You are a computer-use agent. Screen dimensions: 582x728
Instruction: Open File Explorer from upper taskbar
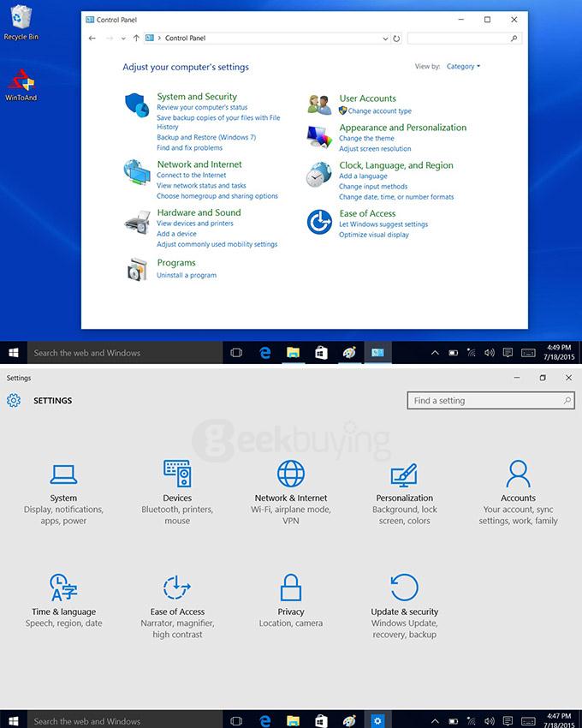click(293, 353)
